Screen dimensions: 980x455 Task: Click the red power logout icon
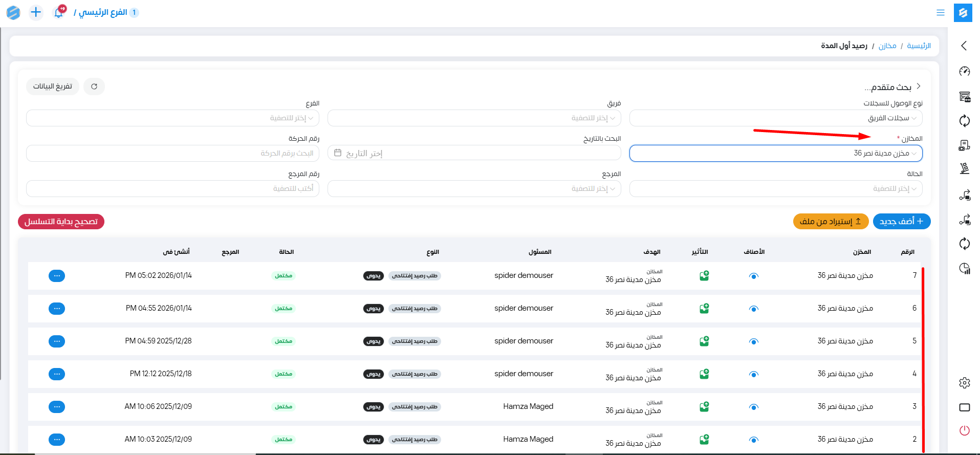click(964, 430)
